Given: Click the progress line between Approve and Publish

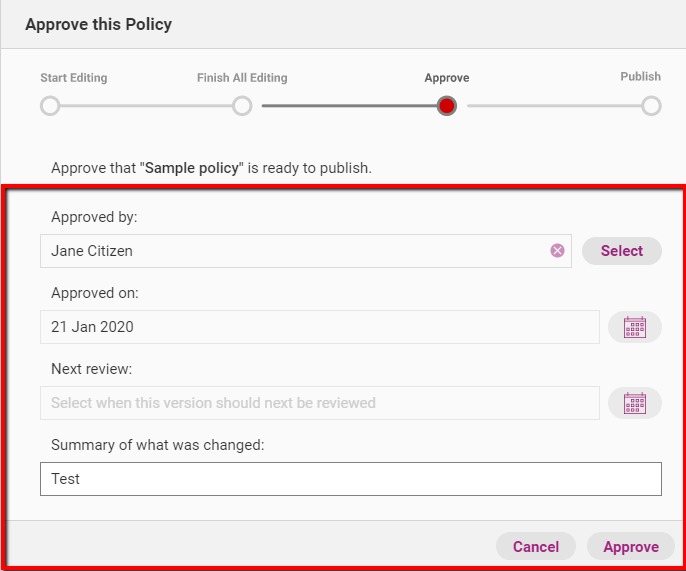Looking at the screenshot, I should click(550, 106).
